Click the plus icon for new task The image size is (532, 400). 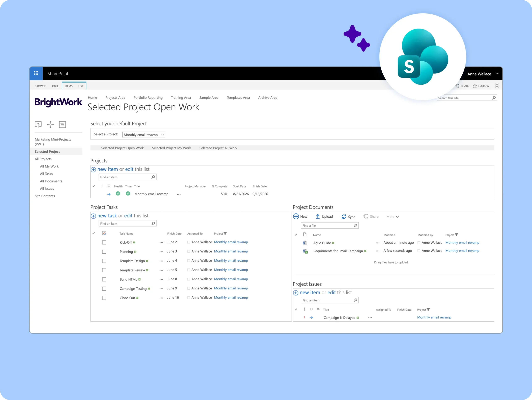(x=93, y=216)
